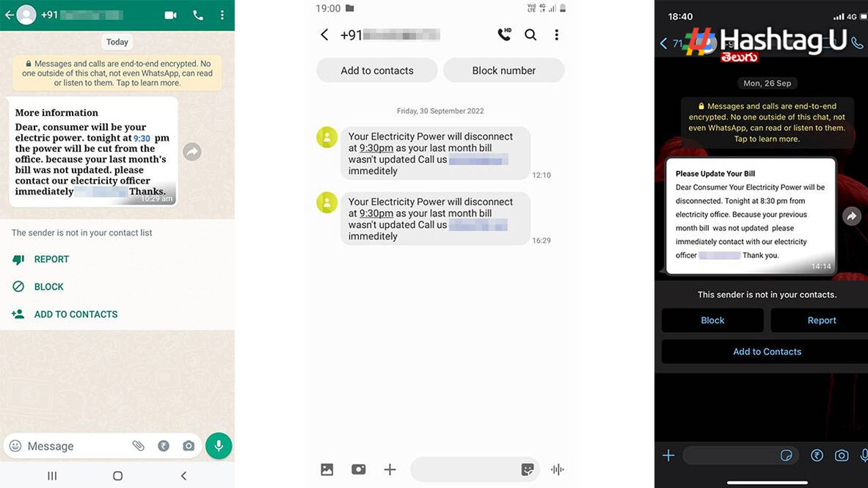Tap Android back navigation button

(x=183, y=476)
